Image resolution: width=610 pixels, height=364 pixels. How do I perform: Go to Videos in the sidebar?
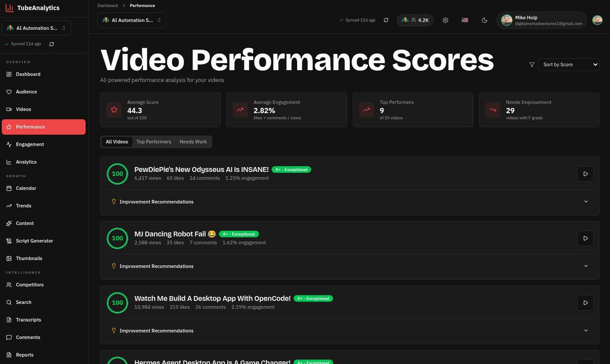click(43, 109)
